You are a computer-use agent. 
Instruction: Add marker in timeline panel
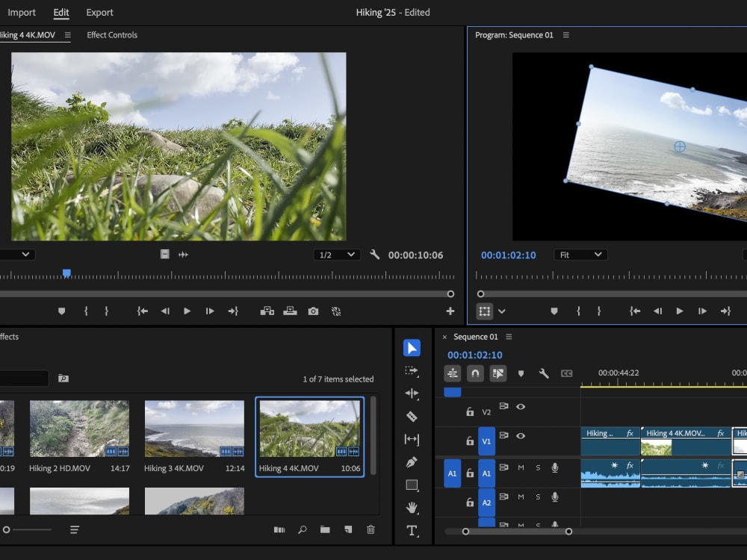521,374
